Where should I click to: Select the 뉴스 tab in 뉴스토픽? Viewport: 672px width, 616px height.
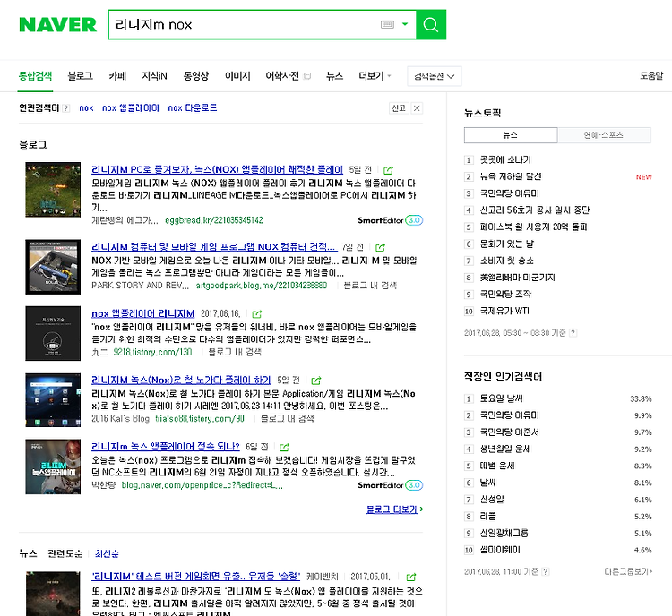click(511, 135)
